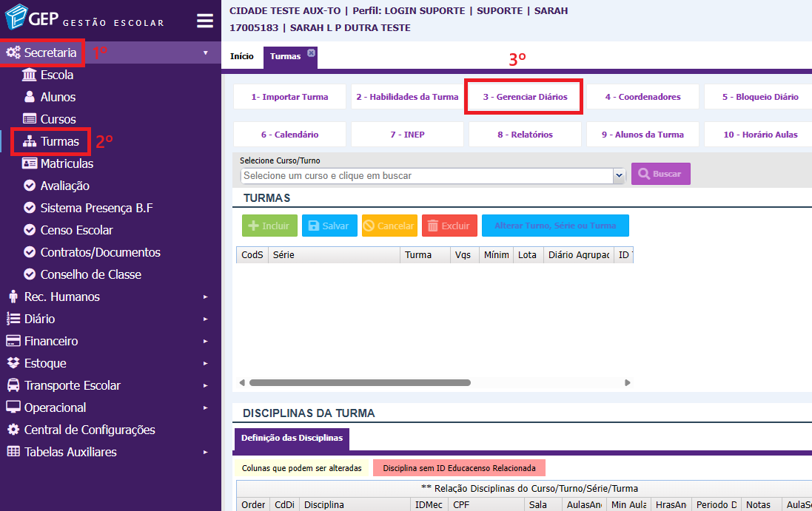Switch to the Início tab
The height and width of the screenshot is (511, 812).
[241, 56]
